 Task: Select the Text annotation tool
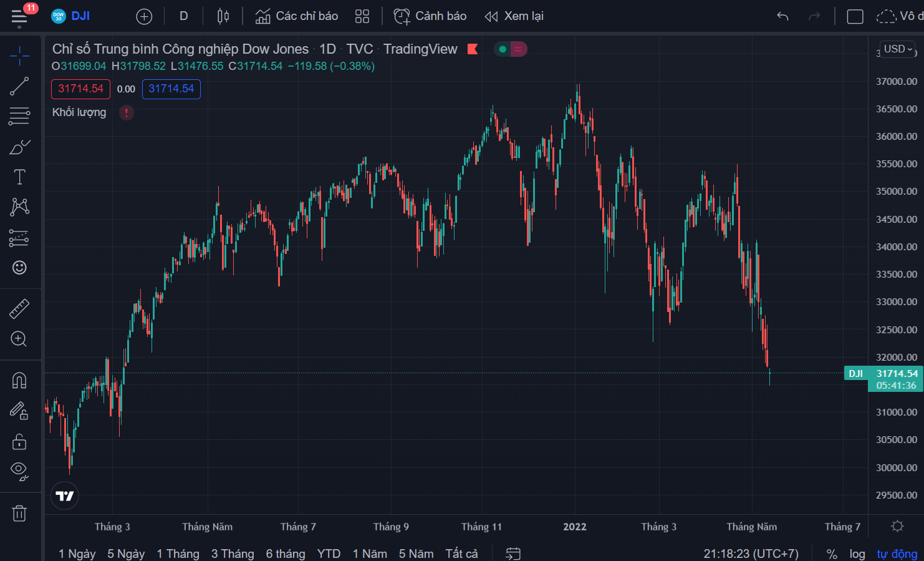pyautogui.click(x=19, y=177)
